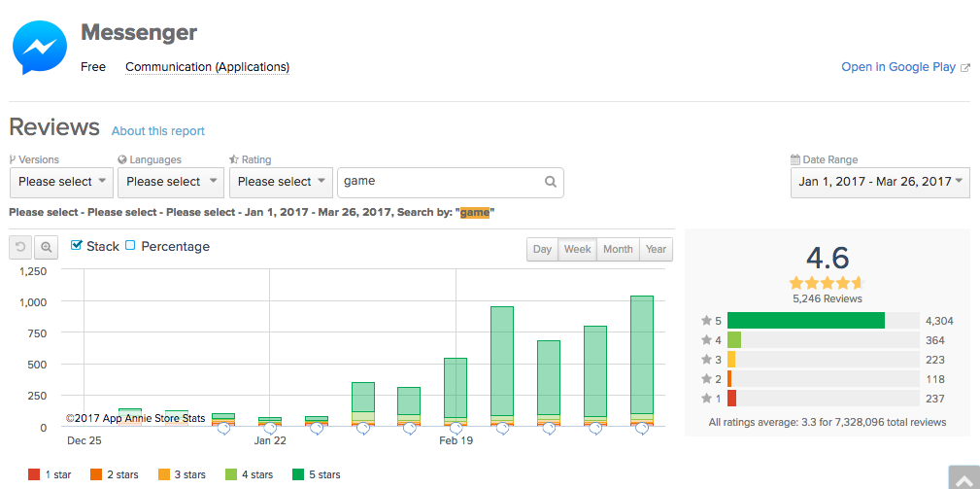Click the 2 star rating bar
980x489 pixels.
824,379
